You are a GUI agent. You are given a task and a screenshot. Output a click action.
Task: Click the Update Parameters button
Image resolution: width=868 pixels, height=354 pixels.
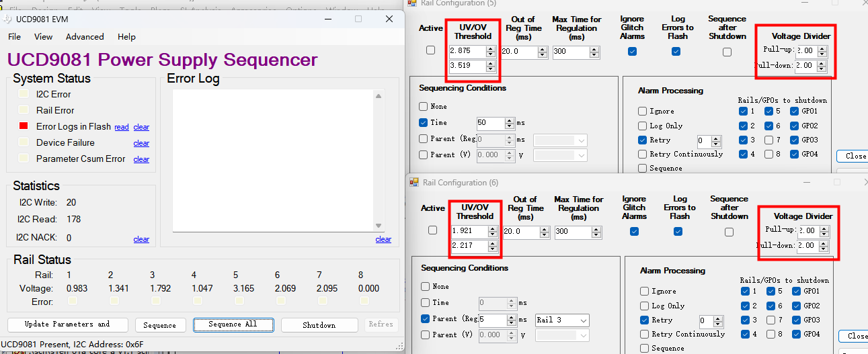coord(67,324)
